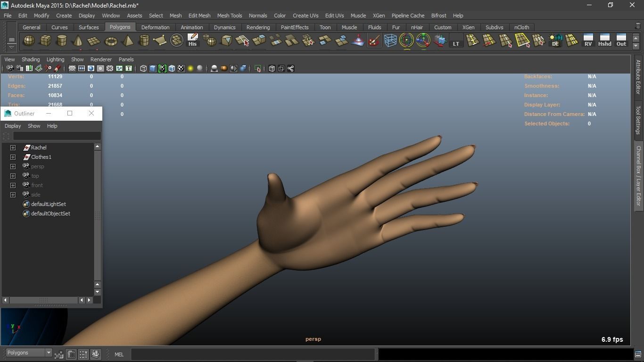Screen dimensions: 644x362
Task: Click the camera select icon in panel toolbar
Action: pos(10,68)
